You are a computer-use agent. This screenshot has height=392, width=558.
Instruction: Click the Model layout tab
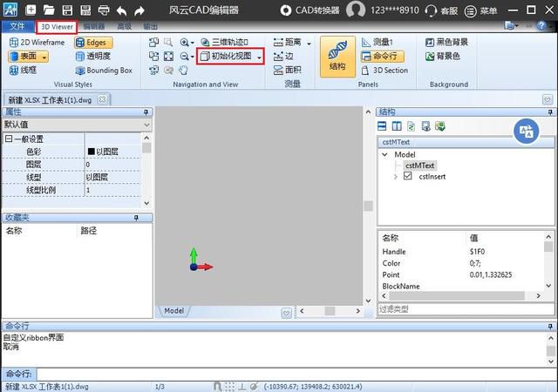(174, 310)
